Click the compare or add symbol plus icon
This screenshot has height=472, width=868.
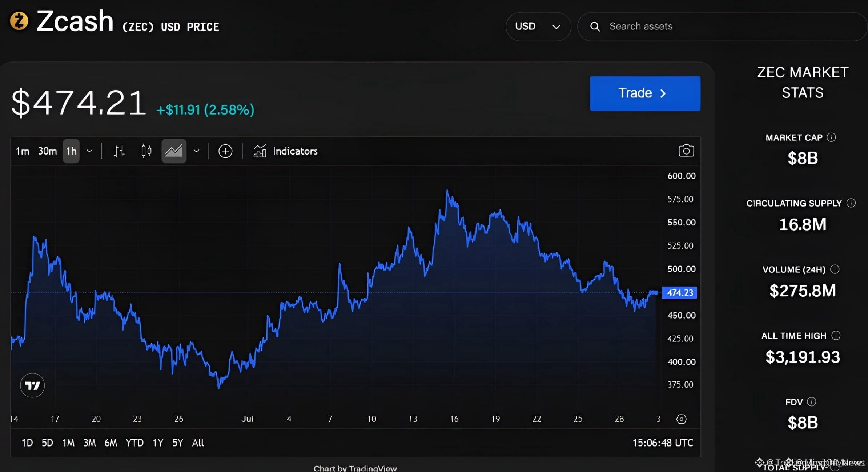click(x=225, y=151)
